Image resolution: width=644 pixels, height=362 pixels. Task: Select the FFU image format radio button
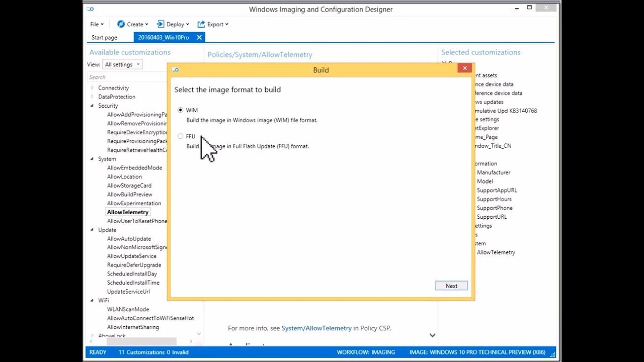[181, 136]
